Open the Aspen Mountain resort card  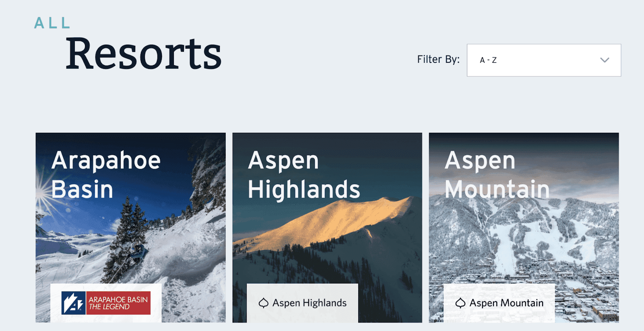coord(524,228)
